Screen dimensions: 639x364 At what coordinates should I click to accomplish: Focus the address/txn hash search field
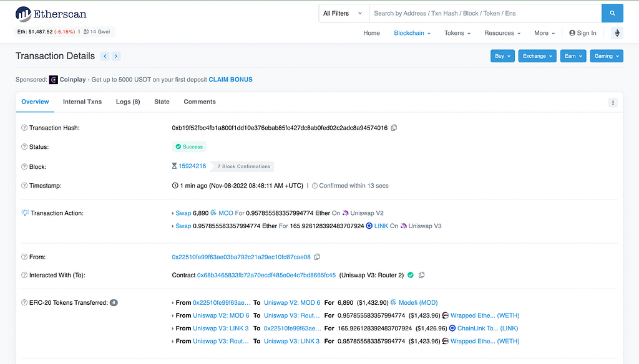coord(485,14)
